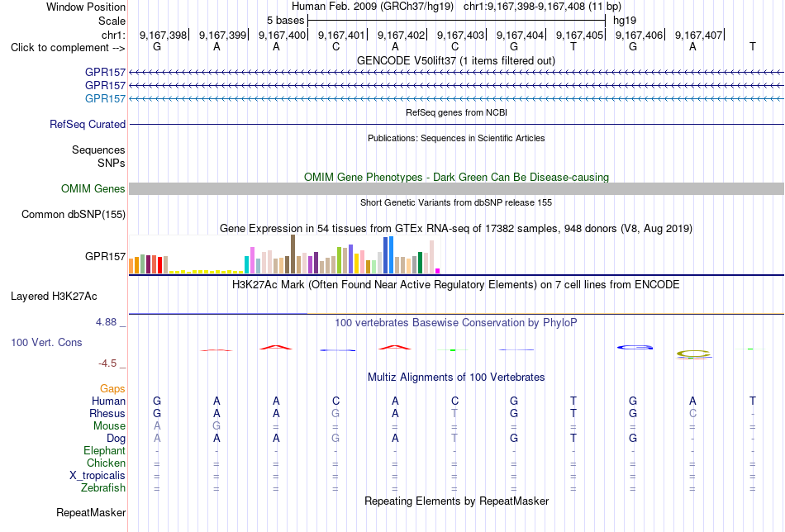Click the coordinate label 9,167,398
The image size is (785, 532).
(163, 35)
